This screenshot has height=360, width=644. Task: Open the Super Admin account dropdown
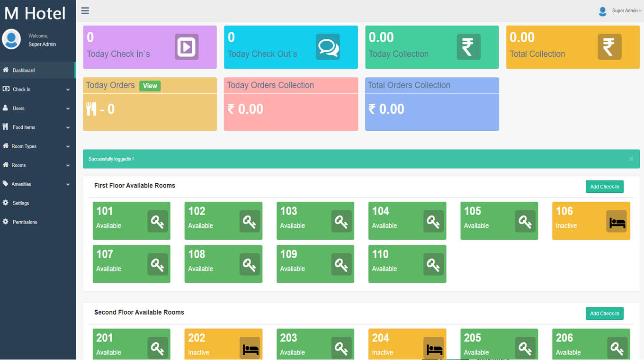point(626,10)
